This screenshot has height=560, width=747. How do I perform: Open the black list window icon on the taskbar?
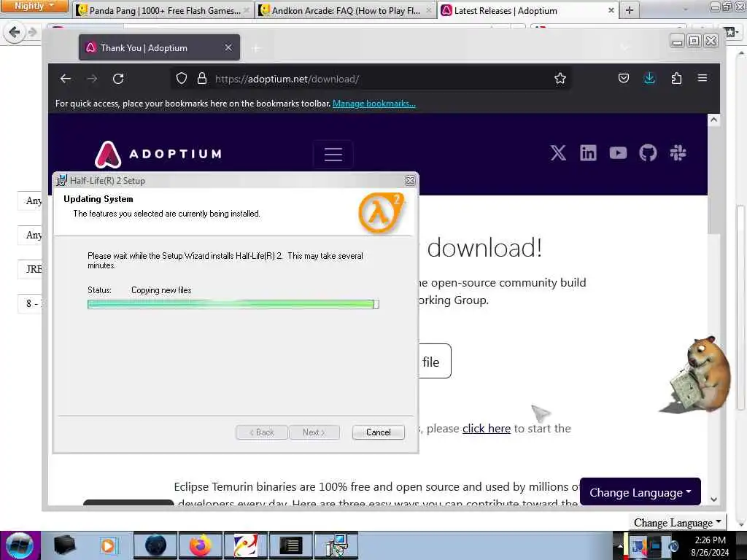(290, 545)
